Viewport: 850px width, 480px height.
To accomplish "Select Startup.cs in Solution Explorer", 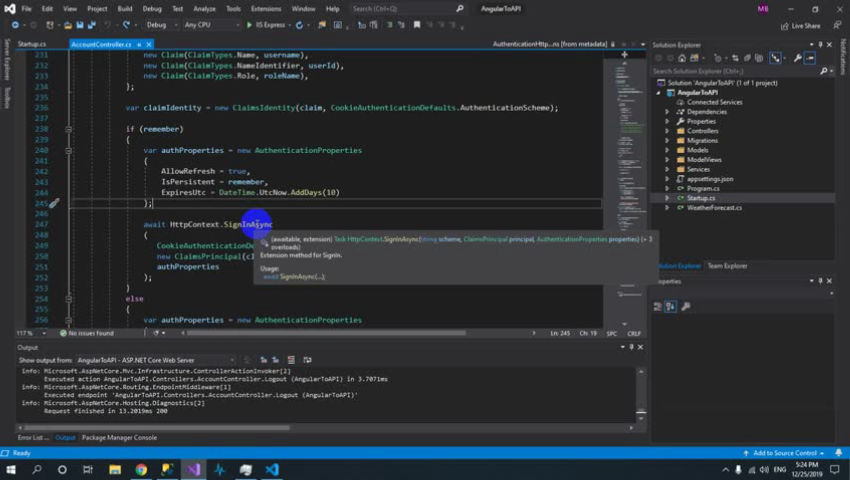I will point(701,198).
